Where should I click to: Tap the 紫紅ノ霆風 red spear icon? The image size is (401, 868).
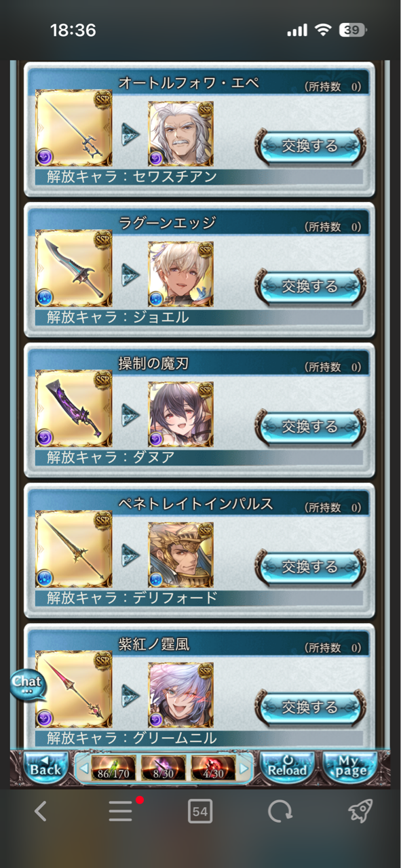[x=73, y=690]
